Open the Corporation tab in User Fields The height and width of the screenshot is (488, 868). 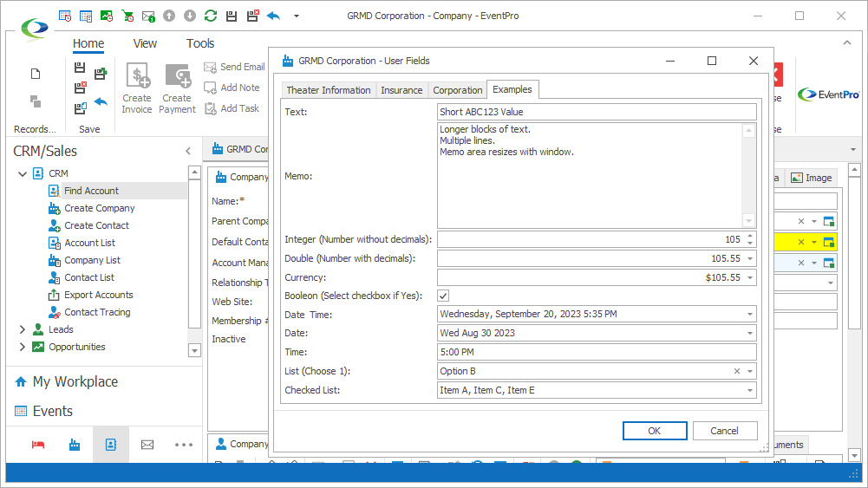coord(457,90)
